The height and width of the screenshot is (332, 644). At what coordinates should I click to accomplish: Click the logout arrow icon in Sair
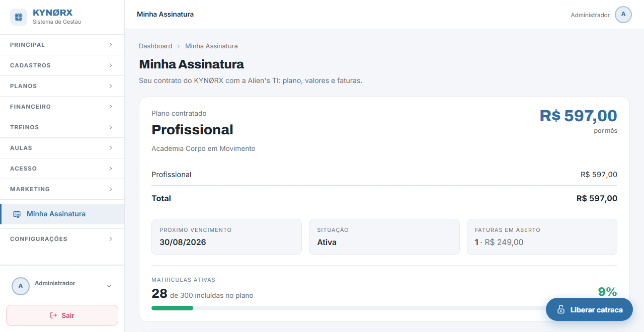click(54, 315)
